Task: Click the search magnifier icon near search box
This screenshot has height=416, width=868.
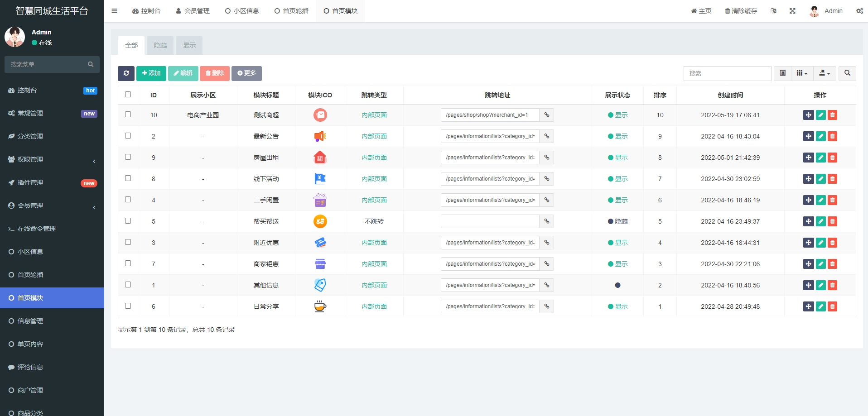Action: coord(848,73)
